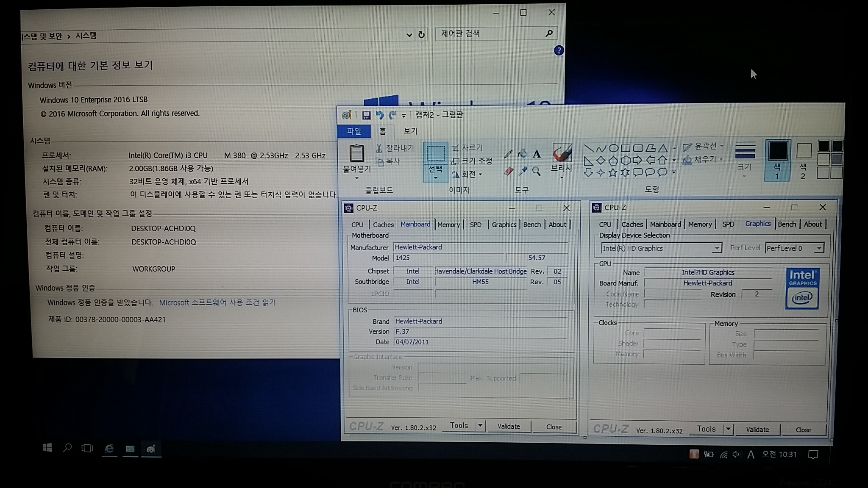This screenshot has height=488, width=868.
Task: Select the Pentagon shape
Action: tap(613, 161)
